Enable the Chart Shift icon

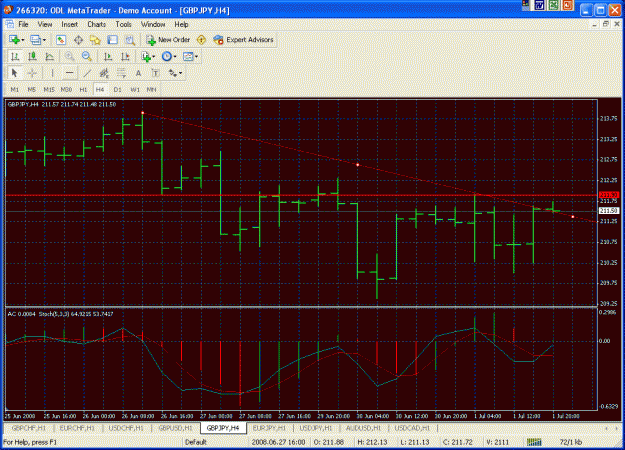(x=125, y=57)
